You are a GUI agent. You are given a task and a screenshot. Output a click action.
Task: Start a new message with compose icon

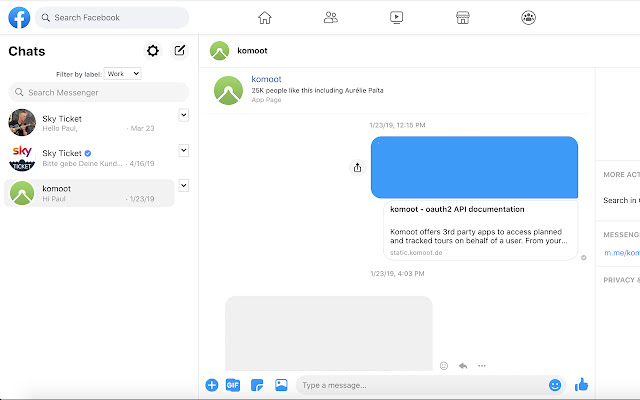(x=180, y=51)
